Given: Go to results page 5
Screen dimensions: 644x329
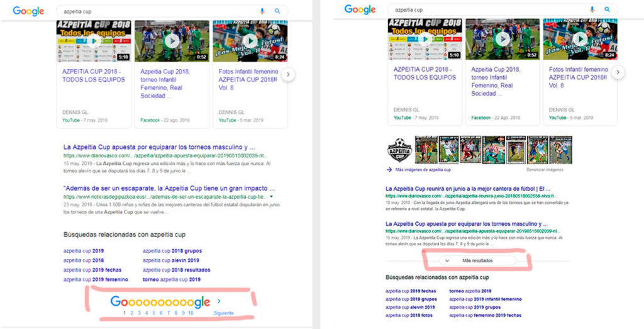Looking at the screenshot, I should click(153, 313).
